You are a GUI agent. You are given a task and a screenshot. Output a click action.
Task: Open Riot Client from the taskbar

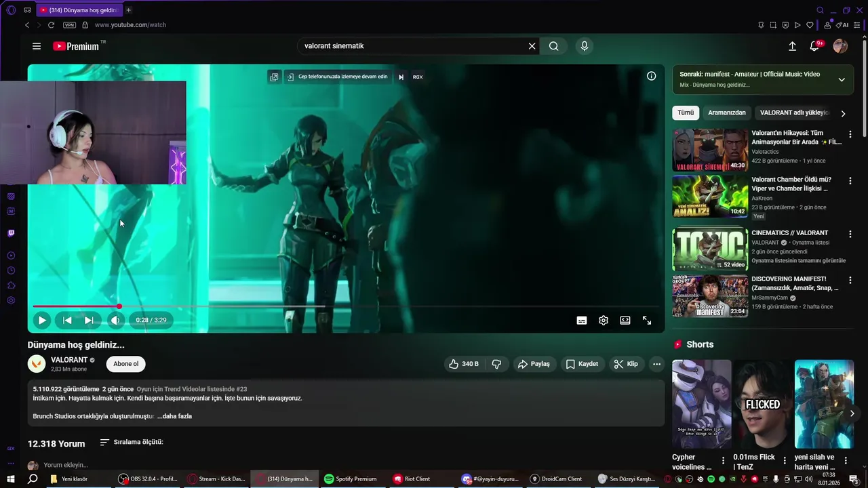(x=412, y=479)
